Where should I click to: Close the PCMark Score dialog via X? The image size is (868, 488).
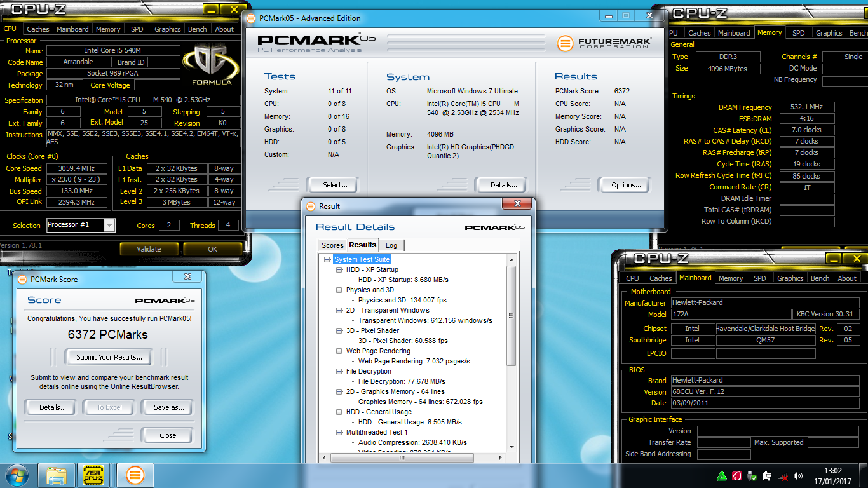coord(187,277)
